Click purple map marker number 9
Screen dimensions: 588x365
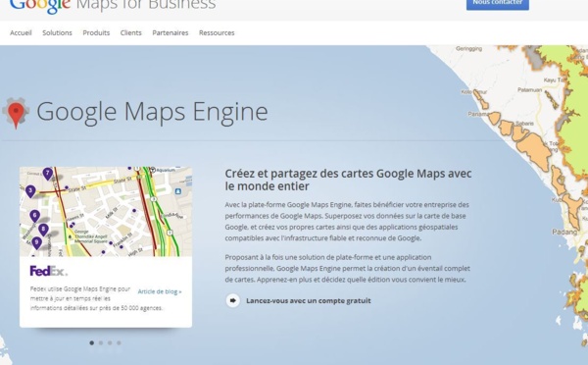coord(36,243)
